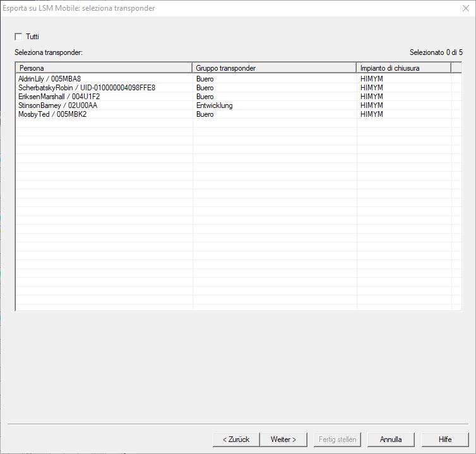Click the Entwicklung group cell
476x454 pixels.
pos(214,105)
